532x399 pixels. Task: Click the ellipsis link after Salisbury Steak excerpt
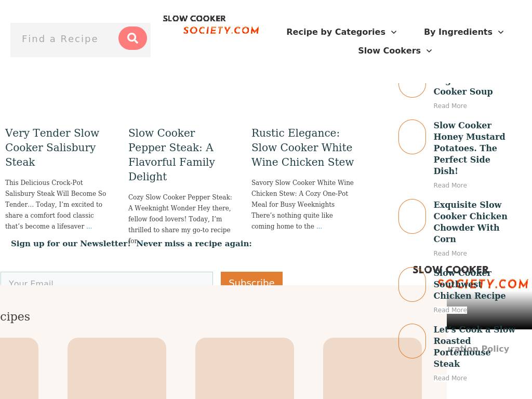[x=89, y=227]
